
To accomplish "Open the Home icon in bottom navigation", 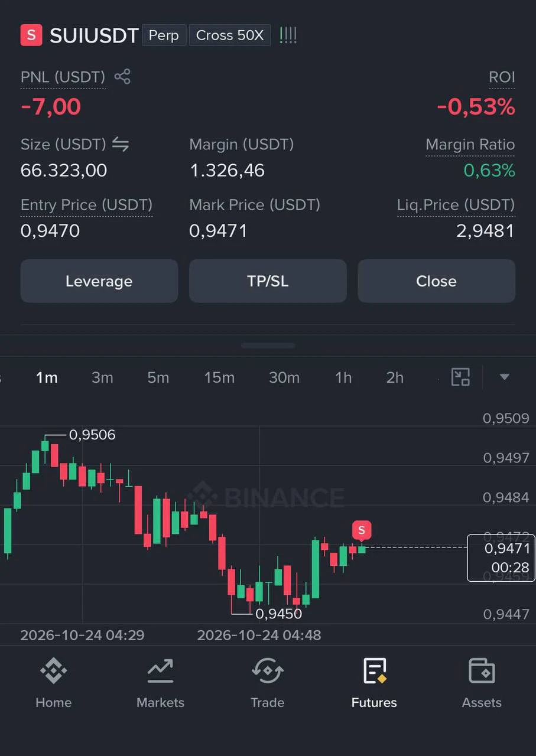I will (x=53, y=683).
